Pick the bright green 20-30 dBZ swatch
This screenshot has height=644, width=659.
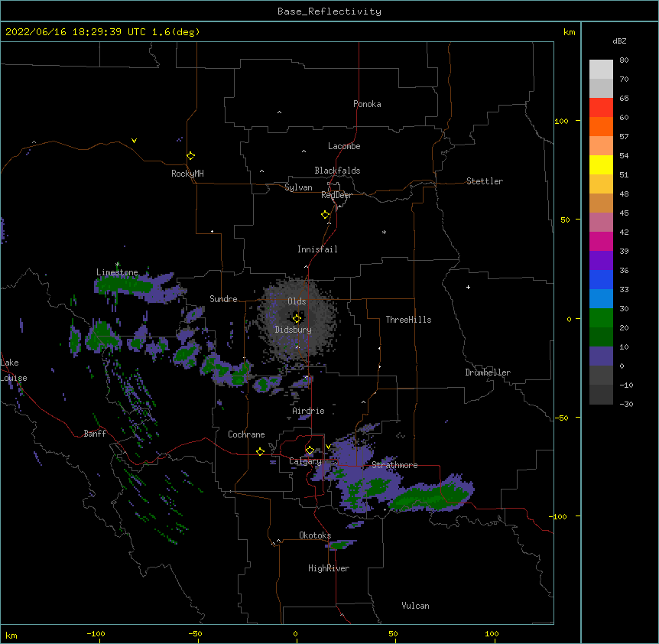pyautogui.click(x=601, y=318)
